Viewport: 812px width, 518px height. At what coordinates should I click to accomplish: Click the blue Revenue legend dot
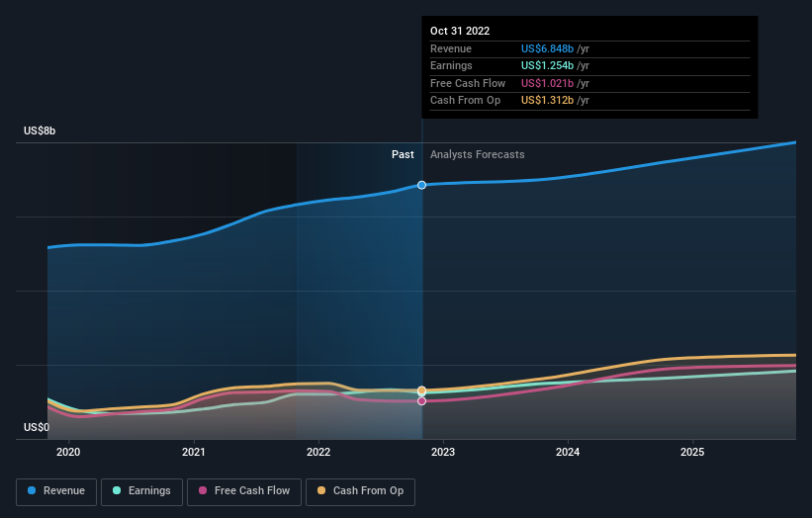pos(32,490)
